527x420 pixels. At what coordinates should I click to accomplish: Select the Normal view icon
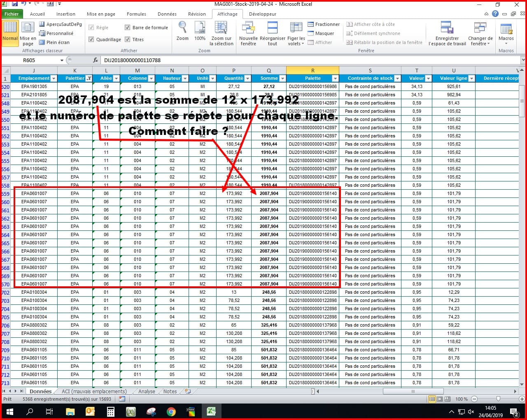(x=10, y=29)
